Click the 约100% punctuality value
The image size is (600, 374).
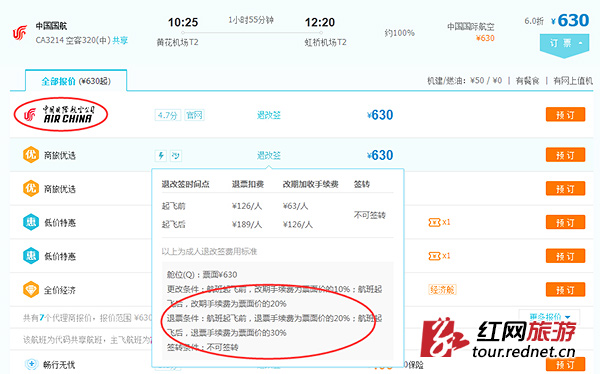[x=399, y=33]
